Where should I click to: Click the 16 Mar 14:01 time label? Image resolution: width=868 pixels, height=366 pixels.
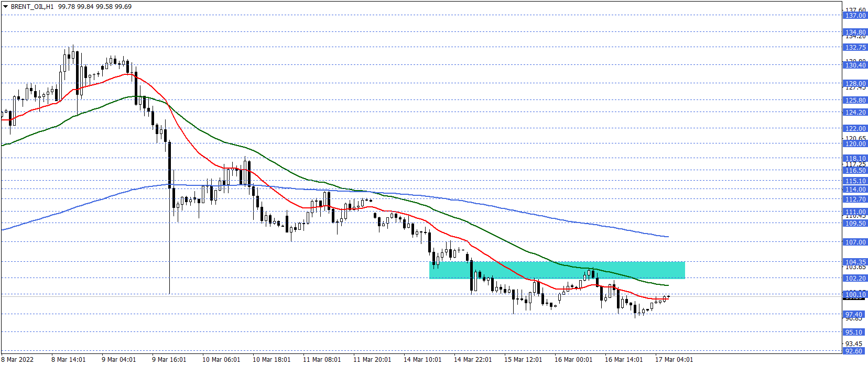pos(624,360)
